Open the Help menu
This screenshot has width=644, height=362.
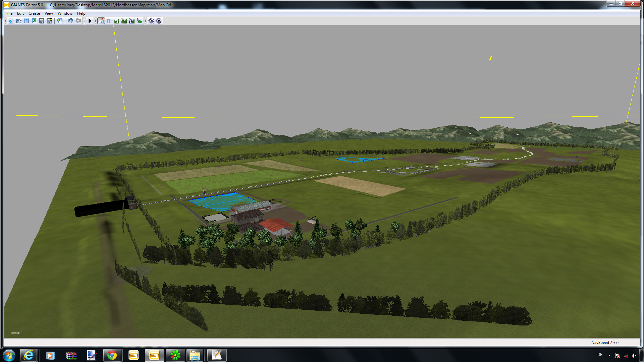pos(81,13)
